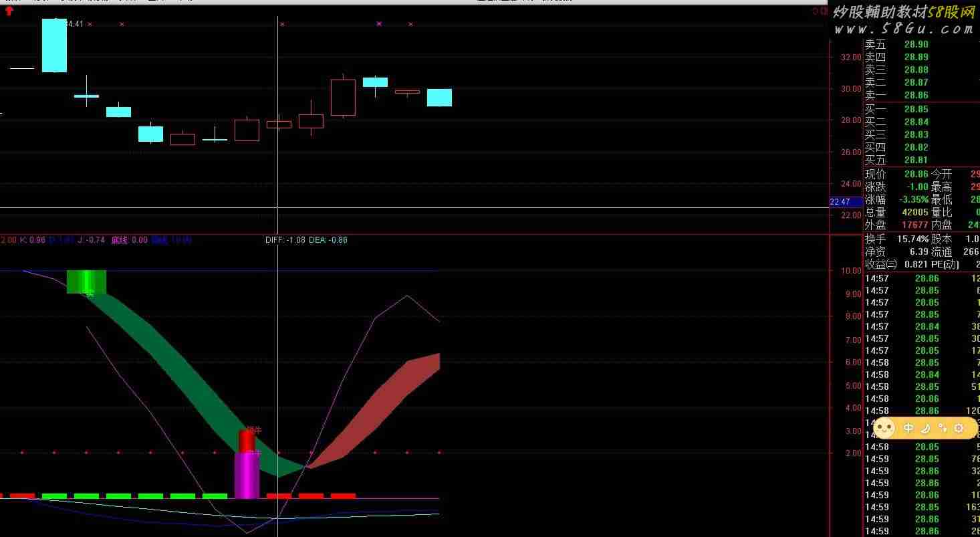Click the DEA: -0.86 indicator readout

(x=328, y=240)
